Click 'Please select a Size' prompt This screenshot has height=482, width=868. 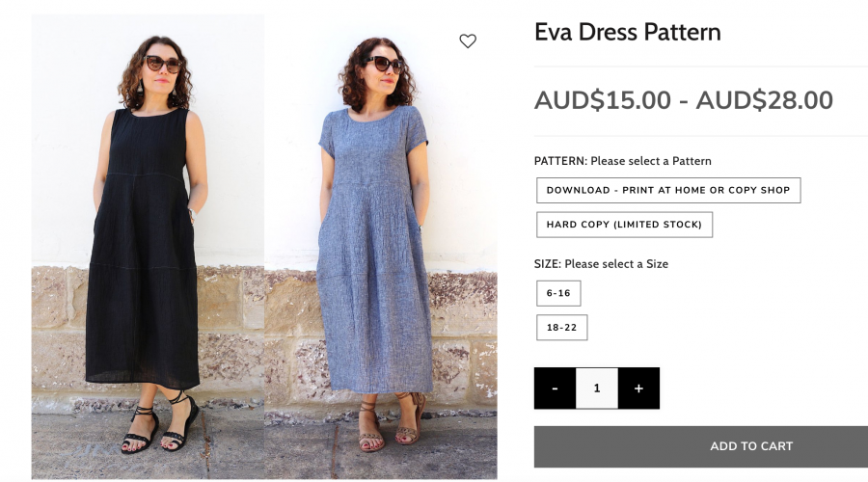point(616,264)
